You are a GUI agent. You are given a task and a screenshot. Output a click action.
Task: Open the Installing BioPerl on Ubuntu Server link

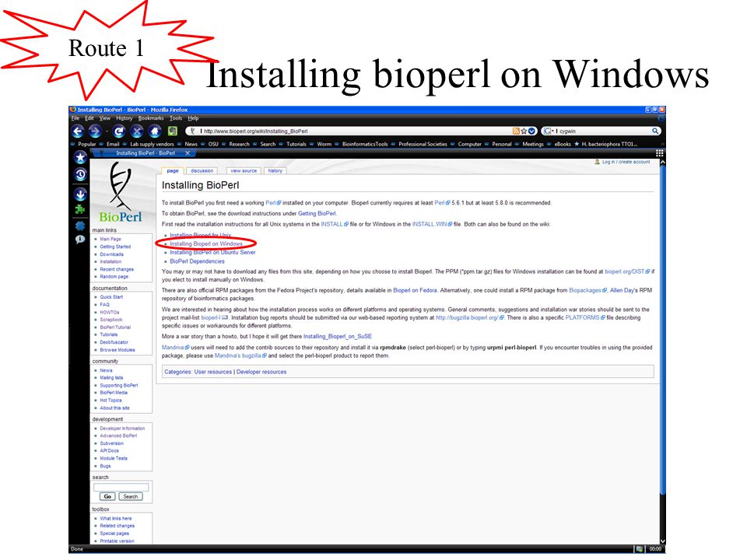pos(212,252)
